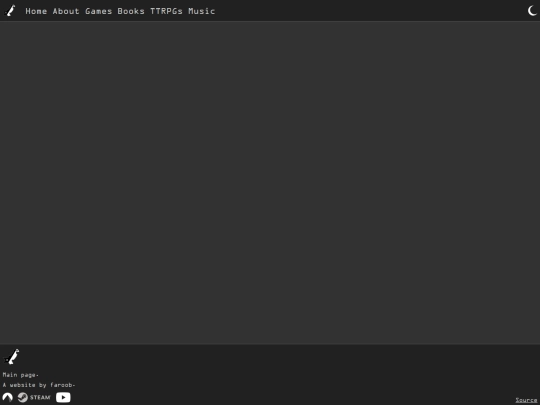The image size is (540, 405).
Task: Open the itch.io profile icon in footer
Action: 8,397
